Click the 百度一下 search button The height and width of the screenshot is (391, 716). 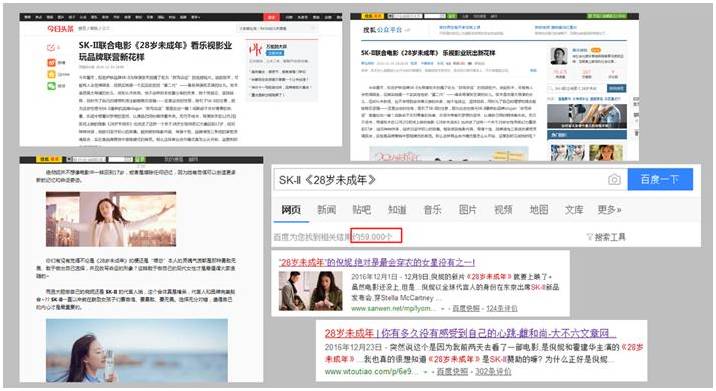point(660,180)
